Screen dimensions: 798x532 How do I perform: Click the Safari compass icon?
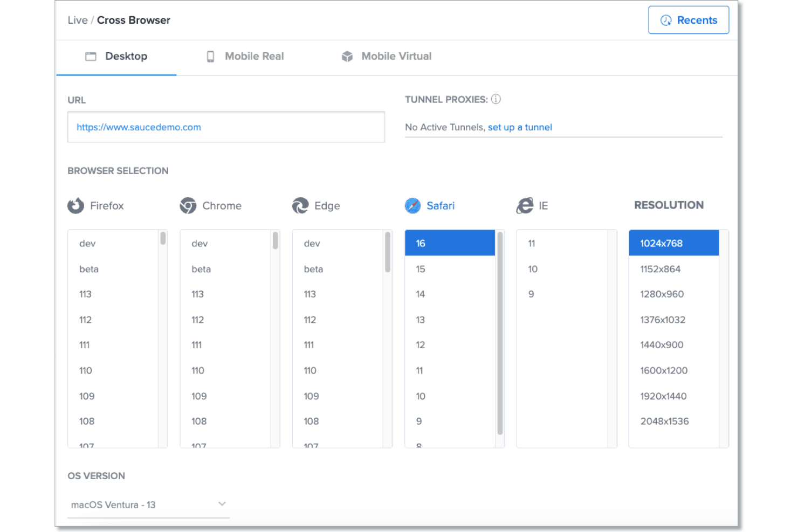tap(412, 205)
